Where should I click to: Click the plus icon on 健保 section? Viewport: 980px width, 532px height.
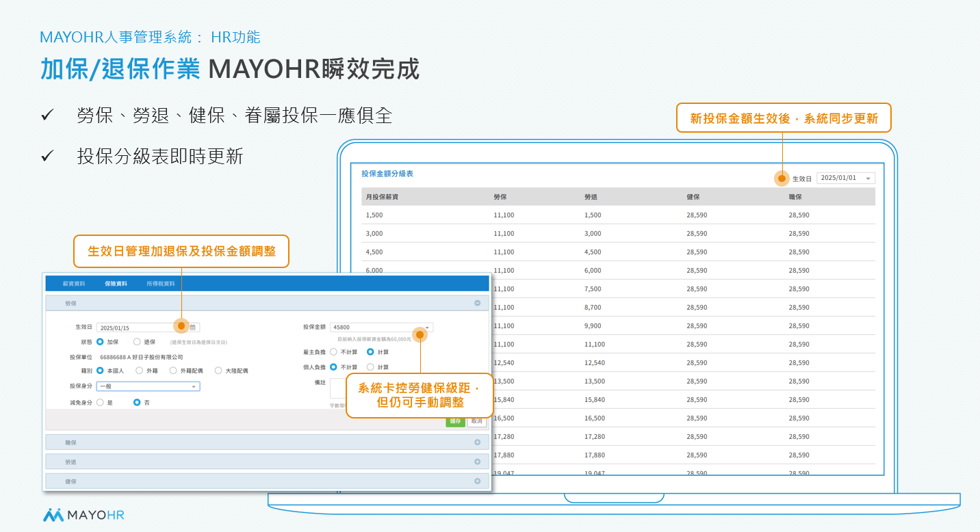coord(477,481)
